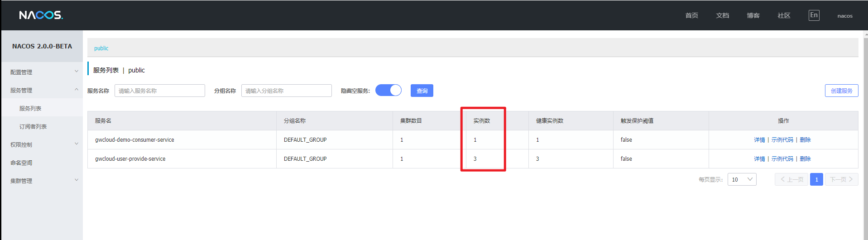Go to 首页 in top navigation
This screenshot has width=868, height=240.
pyautogui.click(x=691, y=15)
